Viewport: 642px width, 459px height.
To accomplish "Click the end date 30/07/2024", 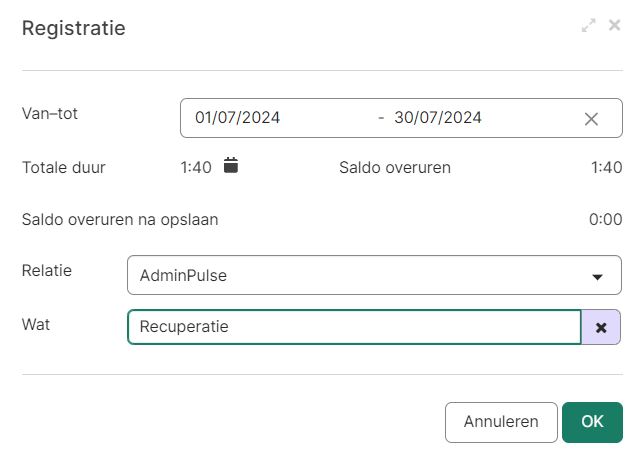I will click(438, 118).
